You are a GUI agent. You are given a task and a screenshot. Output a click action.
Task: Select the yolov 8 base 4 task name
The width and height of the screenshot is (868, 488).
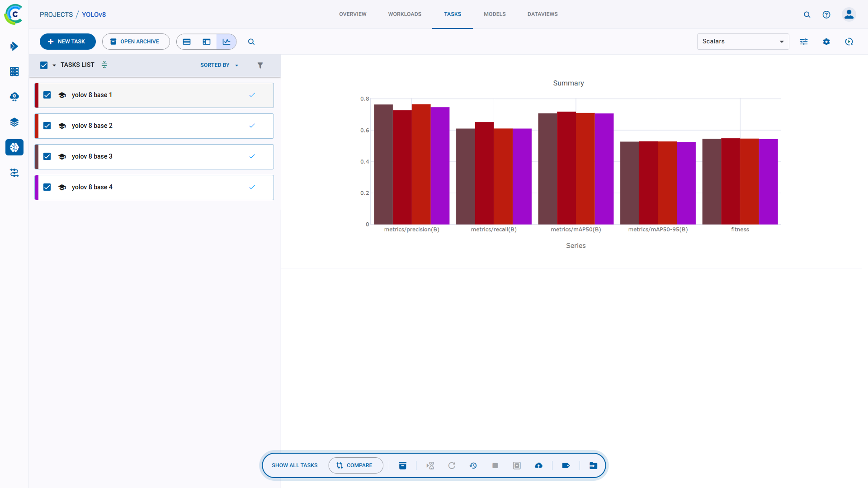point(92,187)
